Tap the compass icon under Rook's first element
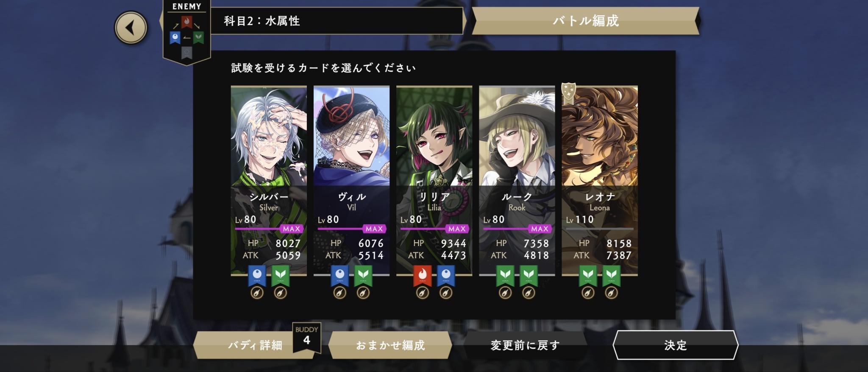The width and height of the screenshot is (868, 372). tap(505, 293)
